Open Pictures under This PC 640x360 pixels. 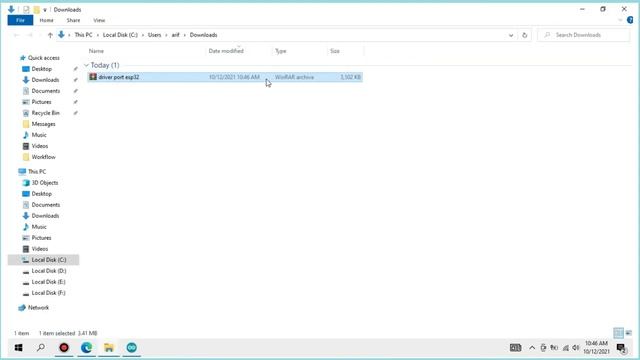[x=41, y=238]
